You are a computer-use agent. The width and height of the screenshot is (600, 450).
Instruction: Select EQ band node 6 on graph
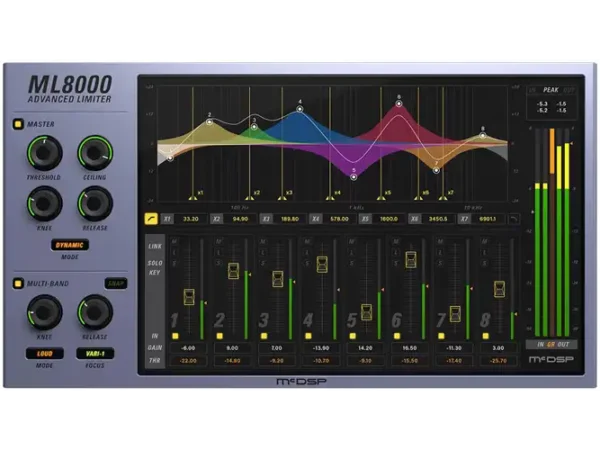(x=399, y=104)
